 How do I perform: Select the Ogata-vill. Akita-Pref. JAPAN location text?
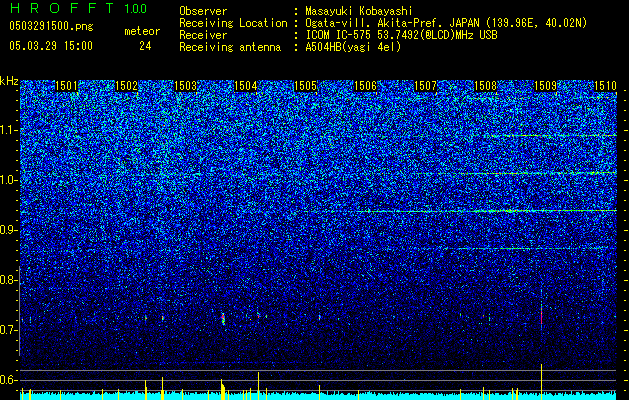(446, 23)
